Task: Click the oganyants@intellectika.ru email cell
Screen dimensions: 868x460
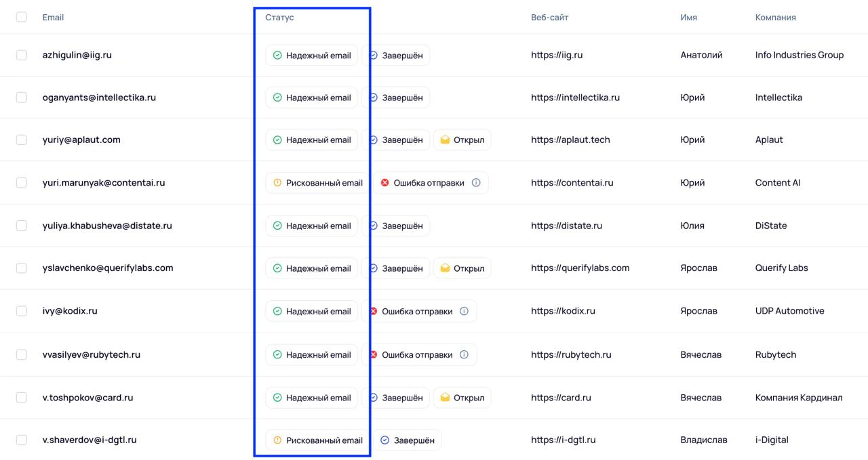Action: coord(99,98)
